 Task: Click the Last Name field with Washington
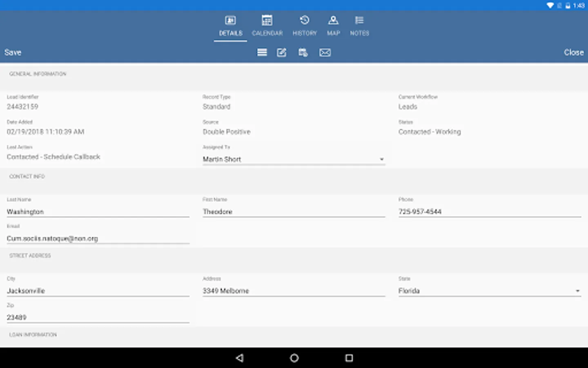[98, 211]
